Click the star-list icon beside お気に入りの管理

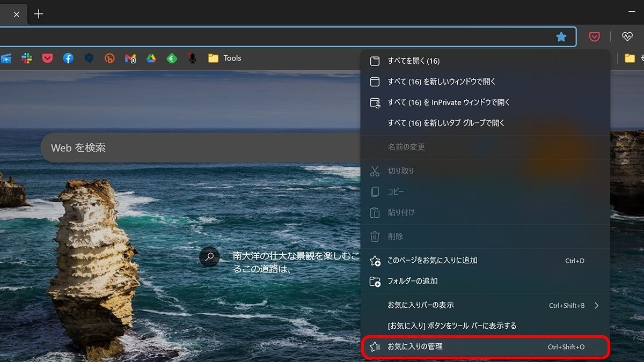tap(375, 347)
